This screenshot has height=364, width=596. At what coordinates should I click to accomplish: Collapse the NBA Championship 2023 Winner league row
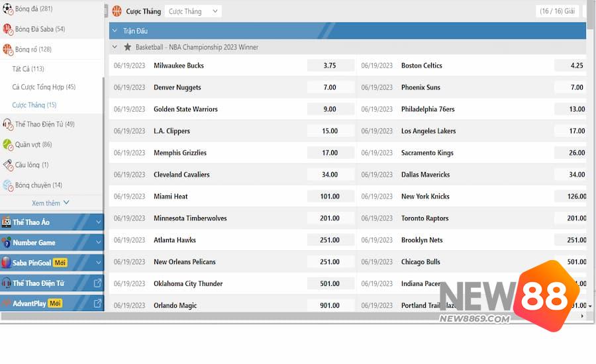tap(115, 48)
